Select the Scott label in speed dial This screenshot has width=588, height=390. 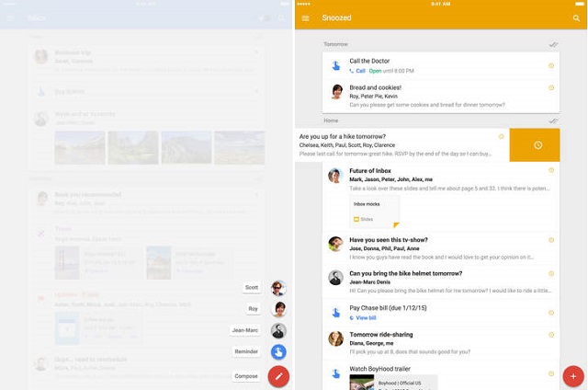click(x=252, y=288)
